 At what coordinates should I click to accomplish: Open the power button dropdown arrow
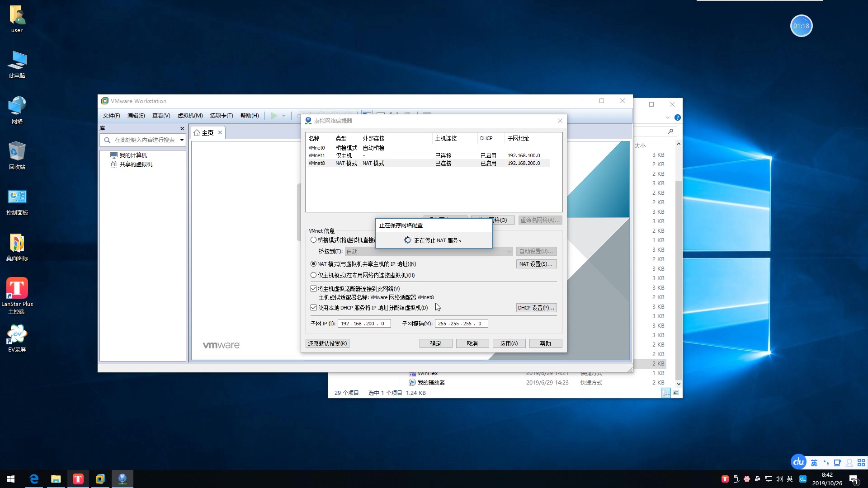(x=283, y=116)
